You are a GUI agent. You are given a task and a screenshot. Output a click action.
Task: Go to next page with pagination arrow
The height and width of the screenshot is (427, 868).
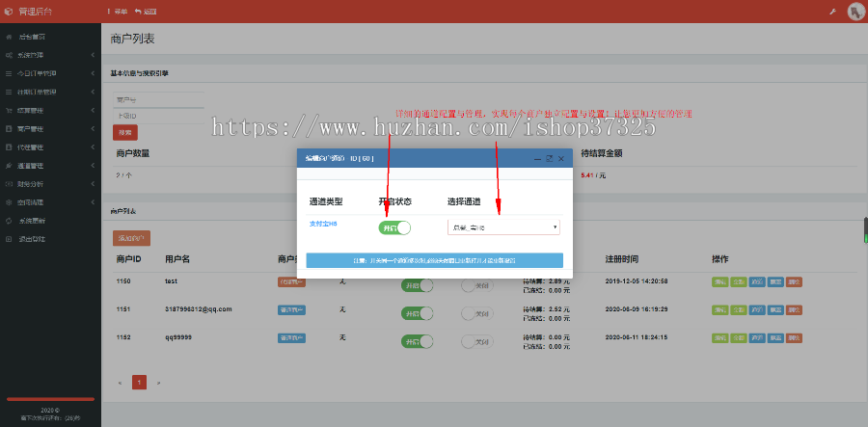tap(159, 383)
